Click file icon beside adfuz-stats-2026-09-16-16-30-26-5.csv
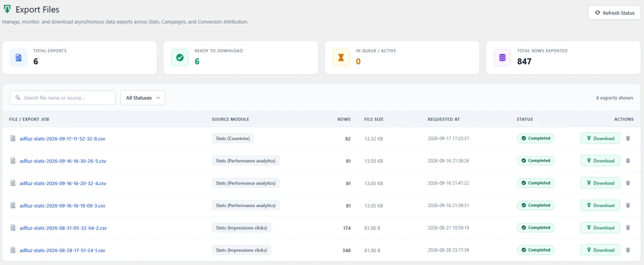The height and width of the screenshot is (265, 644). click(13, 161)
